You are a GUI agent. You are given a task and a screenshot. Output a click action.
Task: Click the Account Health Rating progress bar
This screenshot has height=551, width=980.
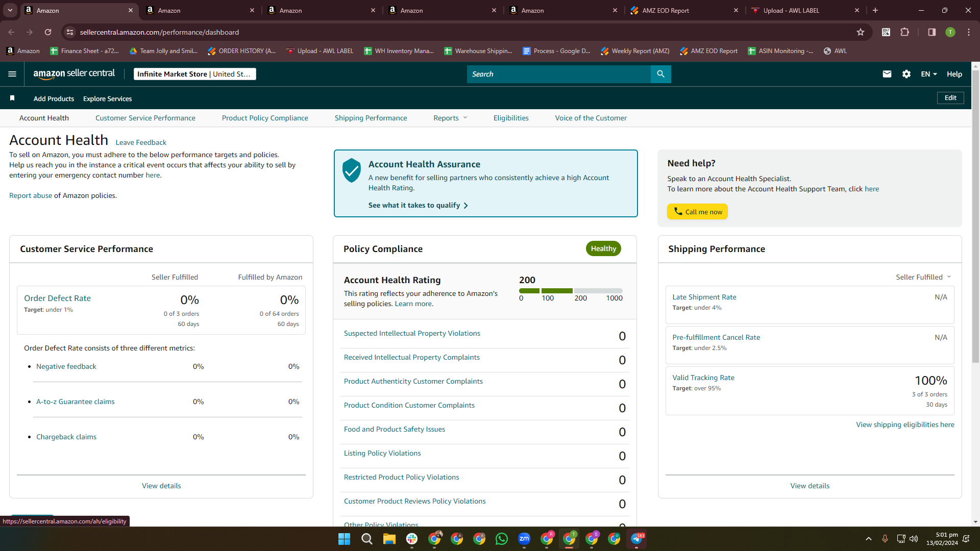[x=571, y=291]
